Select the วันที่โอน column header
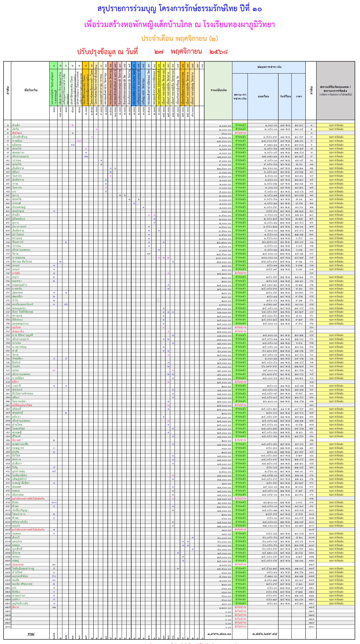This screenshot has height=644, width=360. [285, 96]
